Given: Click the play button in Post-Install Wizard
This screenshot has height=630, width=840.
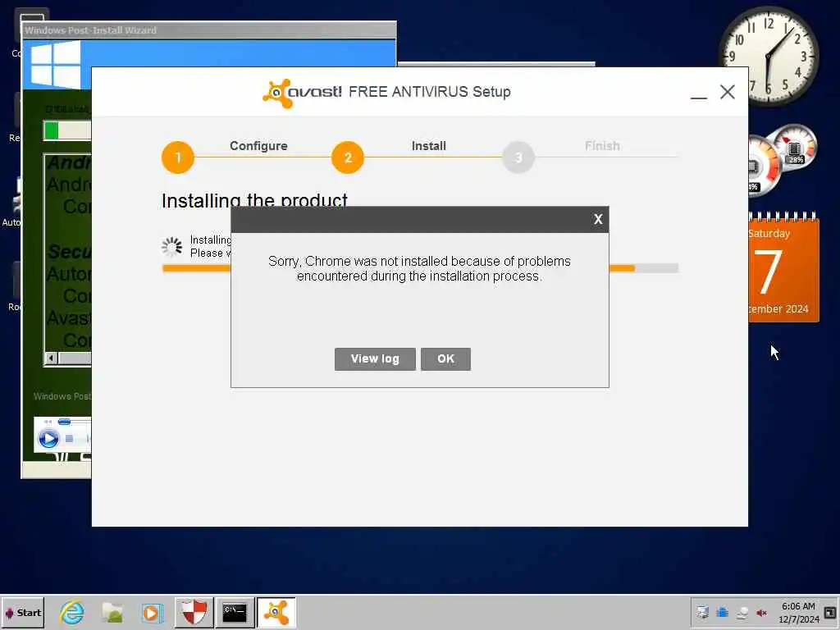Looking at the screenshot, I should [48, 439].
